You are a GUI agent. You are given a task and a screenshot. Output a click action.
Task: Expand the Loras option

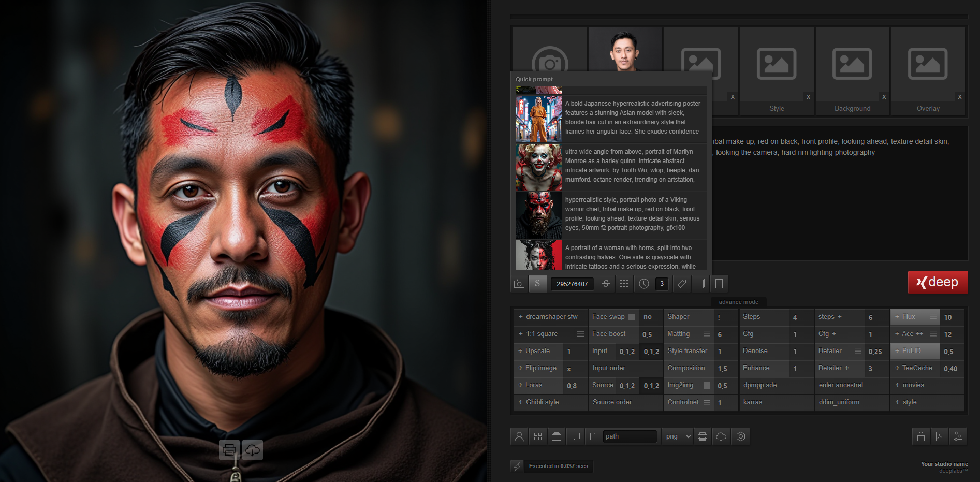(x=538, y=385)
